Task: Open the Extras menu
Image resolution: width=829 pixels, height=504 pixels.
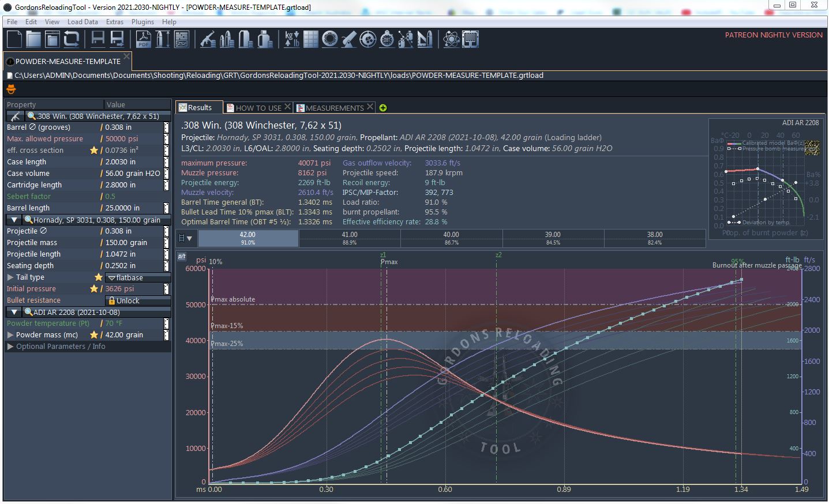Action: (115, 22)
